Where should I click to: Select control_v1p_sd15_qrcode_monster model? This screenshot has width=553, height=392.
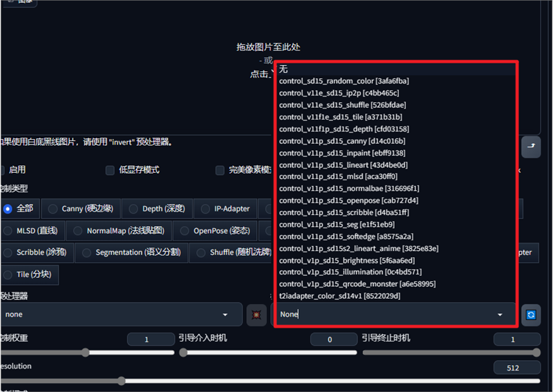tap(395, 284)
